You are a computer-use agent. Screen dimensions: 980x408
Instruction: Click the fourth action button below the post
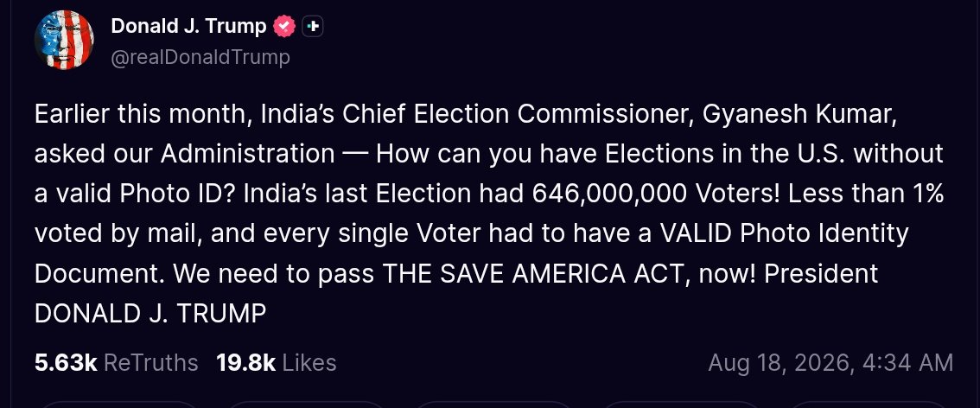click(683, 405)
